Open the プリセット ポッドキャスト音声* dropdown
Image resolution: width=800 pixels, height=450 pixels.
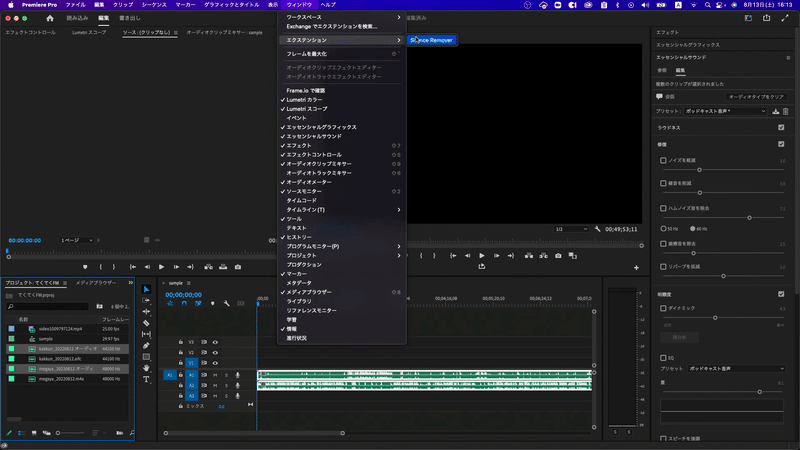pyautogui.click(x=725, y=111)
